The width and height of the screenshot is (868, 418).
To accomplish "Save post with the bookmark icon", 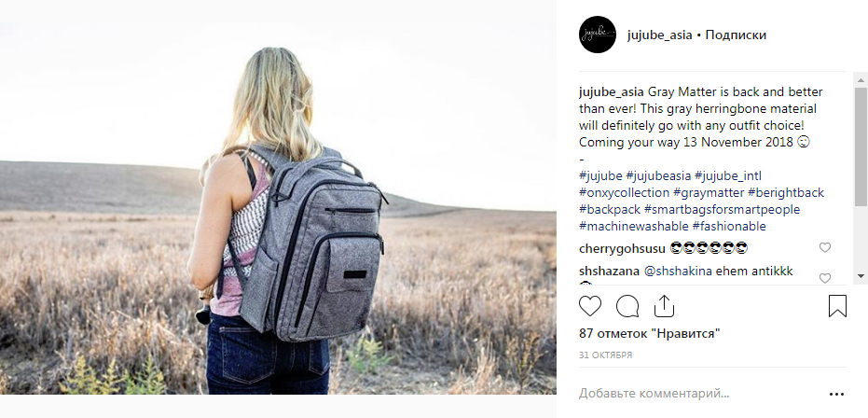I will (837, 306).
